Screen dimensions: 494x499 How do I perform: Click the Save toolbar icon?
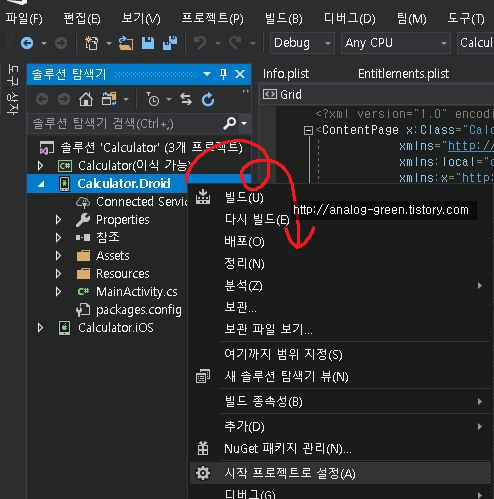(148, 43)
